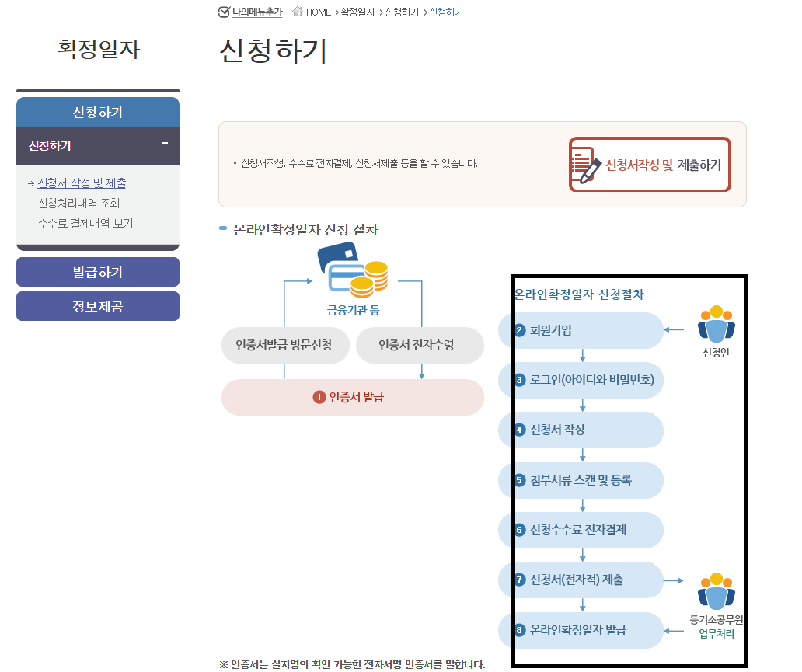
Task: Open the 발급하기 sidebar menu
Action: (98, 272)
